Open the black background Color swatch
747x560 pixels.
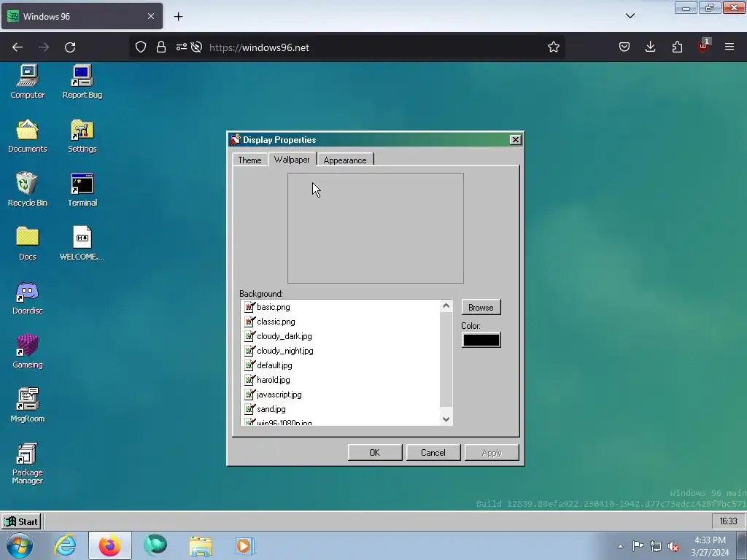point(481,340)
